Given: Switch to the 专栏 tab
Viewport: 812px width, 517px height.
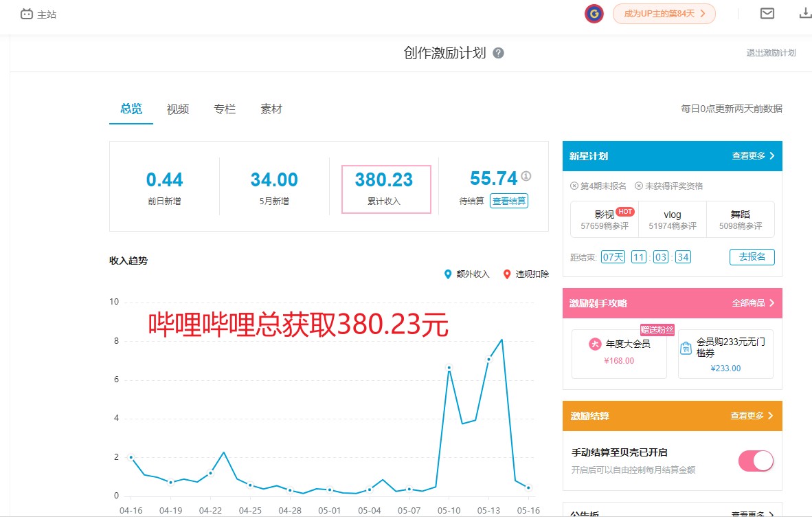Looking at the screenshot, I should (225, 109).
